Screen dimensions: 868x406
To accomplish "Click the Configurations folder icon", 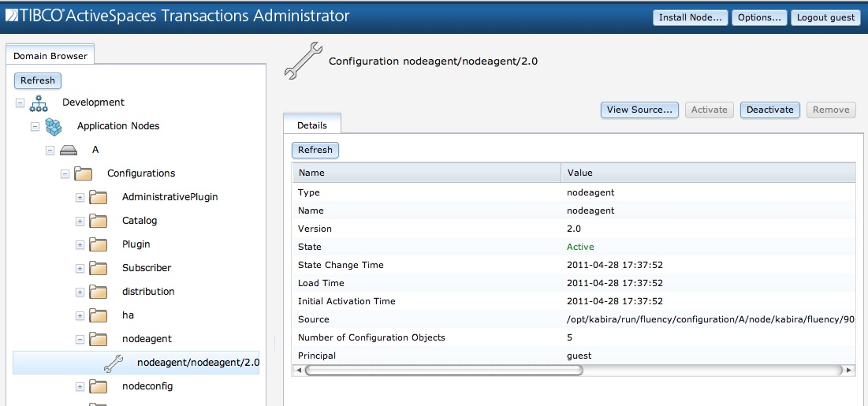I will click(x=83, y=174).
